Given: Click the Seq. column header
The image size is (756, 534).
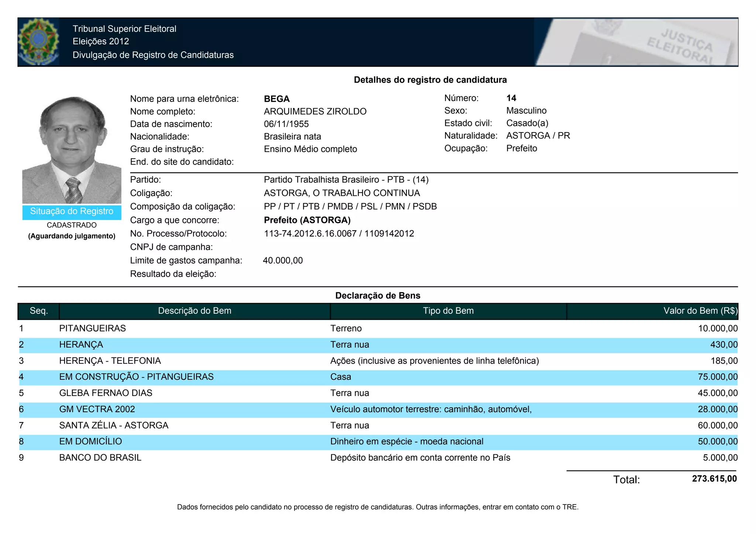Looking at the screenshot, I should click(x=39, y=311).
